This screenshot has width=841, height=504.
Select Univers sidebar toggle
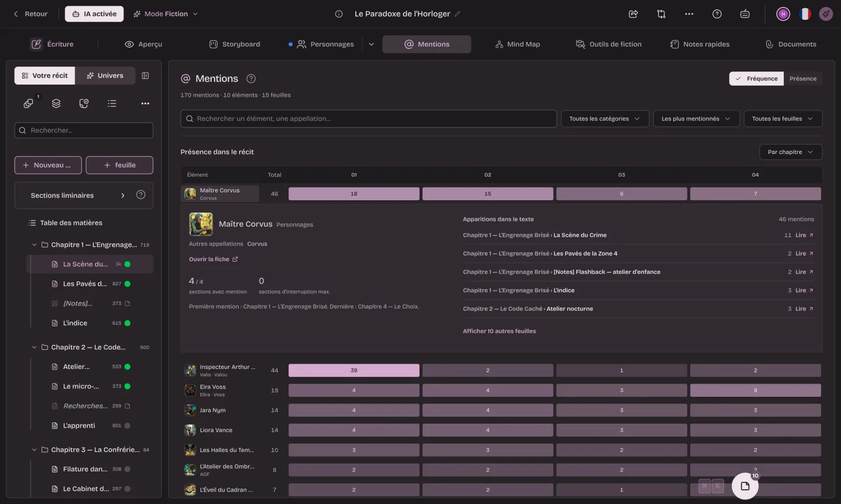pos(105,76)
